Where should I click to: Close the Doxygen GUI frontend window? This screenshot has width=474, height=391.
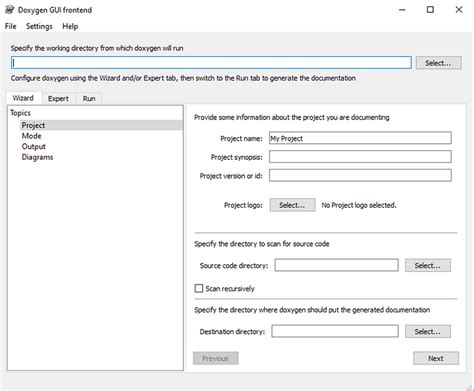pos(459,10)
